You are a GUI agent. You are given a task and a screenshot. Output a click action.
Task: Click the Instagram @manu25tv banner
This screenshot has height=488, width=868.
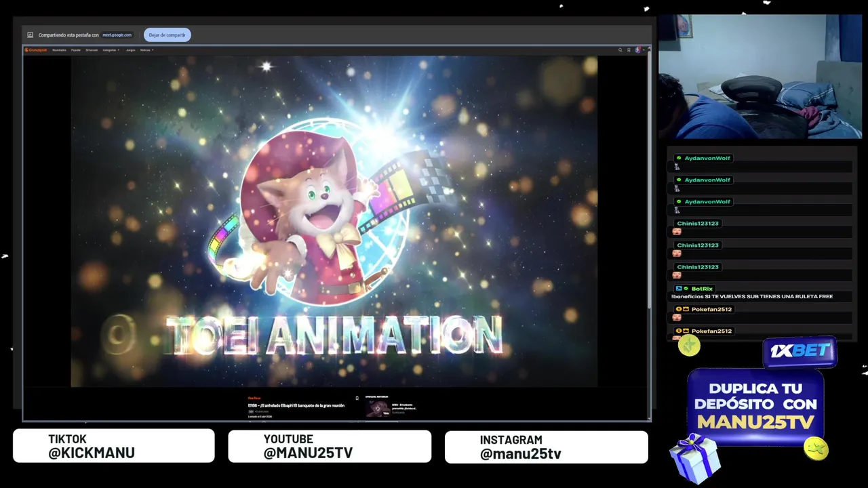pos(547,447)
